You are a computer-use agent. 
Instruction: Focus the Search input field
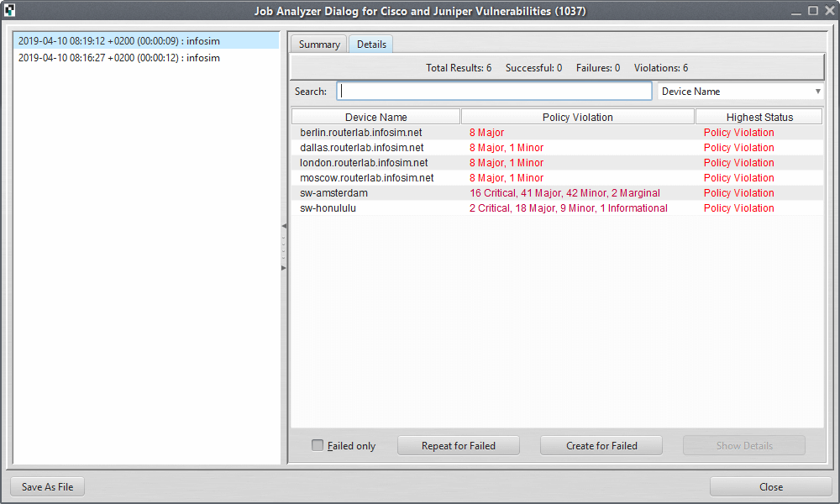[x=494, y=91]
